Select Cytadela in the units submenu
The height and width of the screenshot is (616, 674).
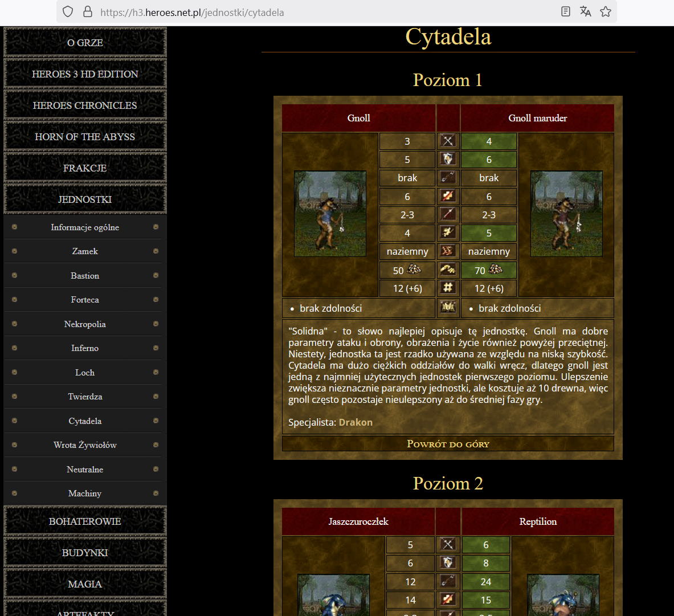[x=85, y=421]
